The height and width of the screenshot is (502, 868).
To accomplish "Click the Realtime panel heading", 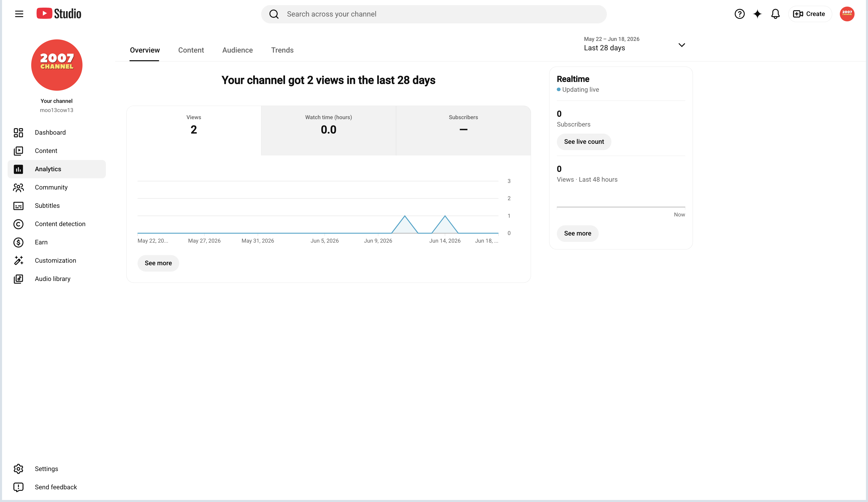I will 573,79.
